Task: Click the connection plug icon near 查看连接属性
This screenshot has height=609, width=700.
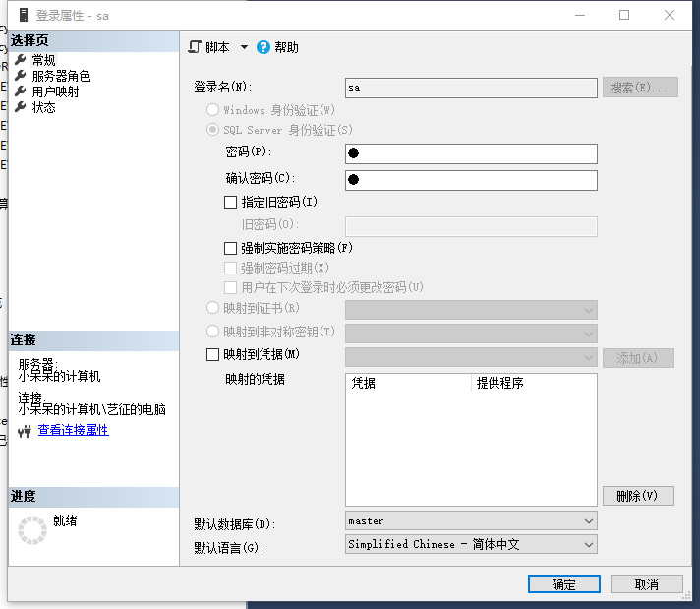Action: [x=25, y=431]
